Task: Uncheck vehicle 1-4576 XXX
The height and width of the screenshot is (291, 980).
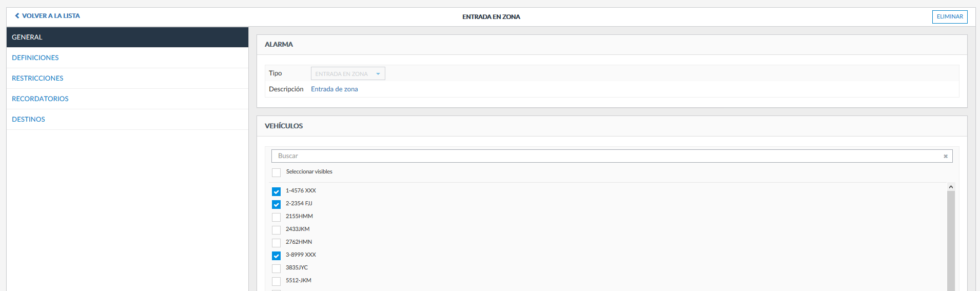Action: 276,191
